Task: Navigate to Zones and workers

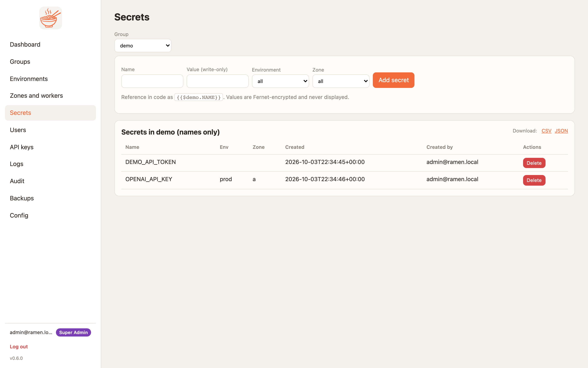Action: [50, 96]
